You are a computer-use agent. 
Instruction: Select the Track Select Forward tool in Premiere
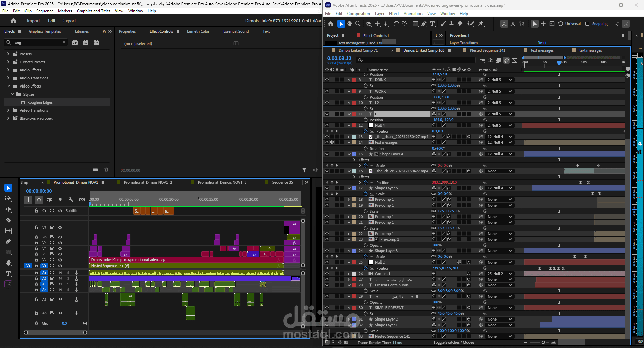pyautogui.click(x=8, y=198)
